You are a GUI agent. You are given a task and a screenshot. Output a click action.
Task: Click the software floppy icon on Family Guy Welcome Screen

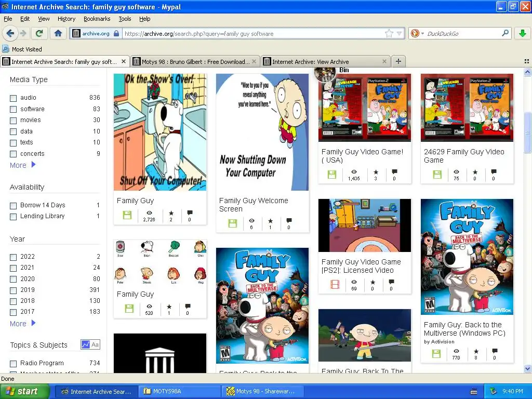[233, 223]
